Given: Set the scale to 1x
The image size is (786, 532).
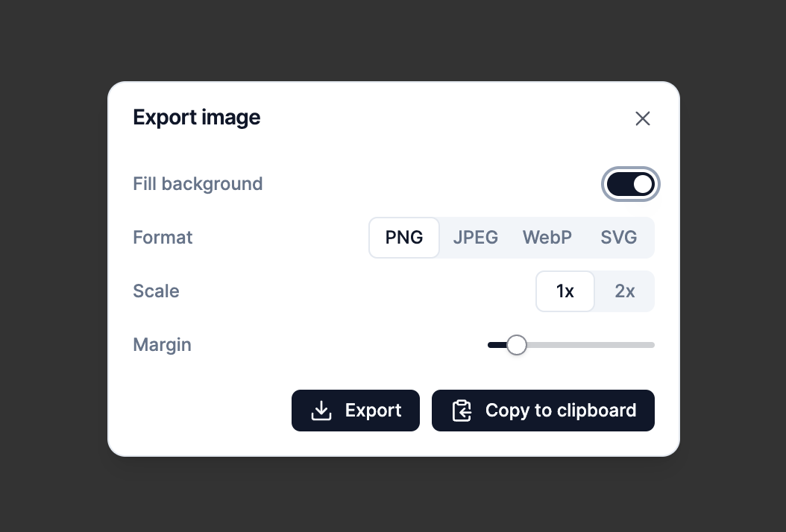Looking at the screenshot, I should (565, 291).
